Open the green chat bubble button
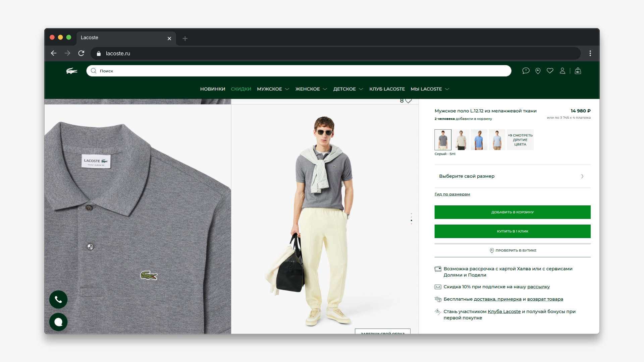Image resolution: width=644 pixels, height=362 pixels. coord(58,322)
